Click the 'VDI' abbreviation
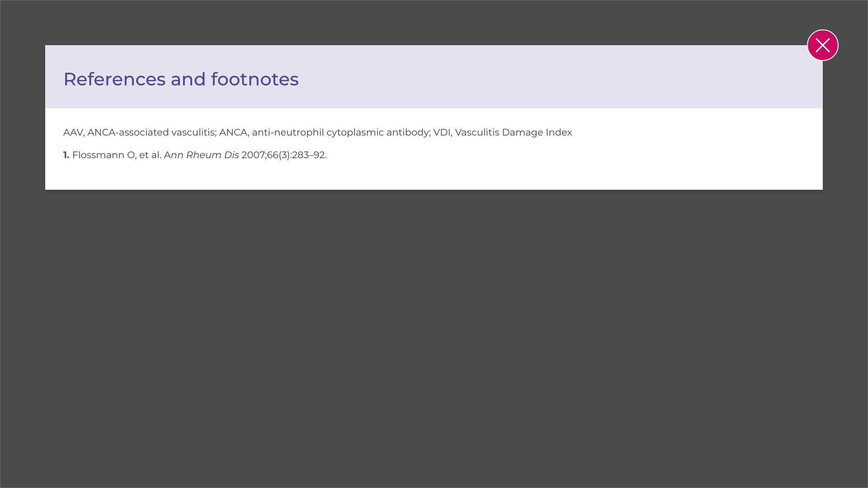This screenshot has width=868, height=488. click(x=442, y=132)
